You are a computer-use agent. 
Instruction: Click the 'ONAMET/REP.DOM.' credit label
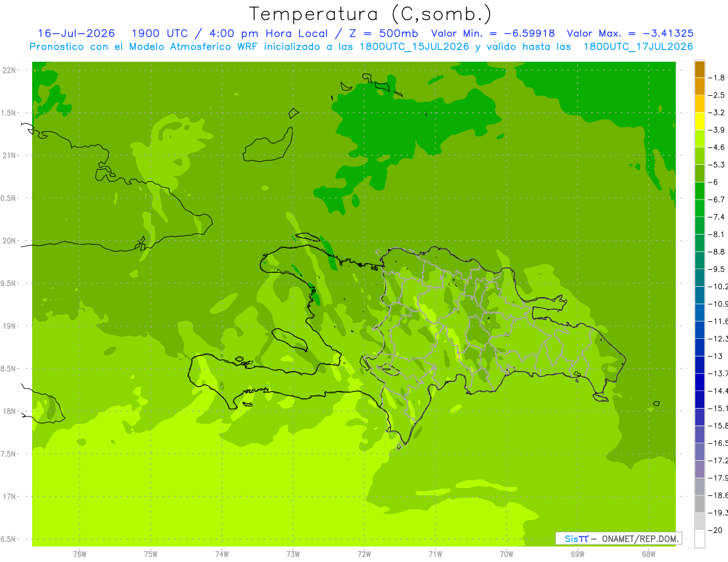point(642,538)
